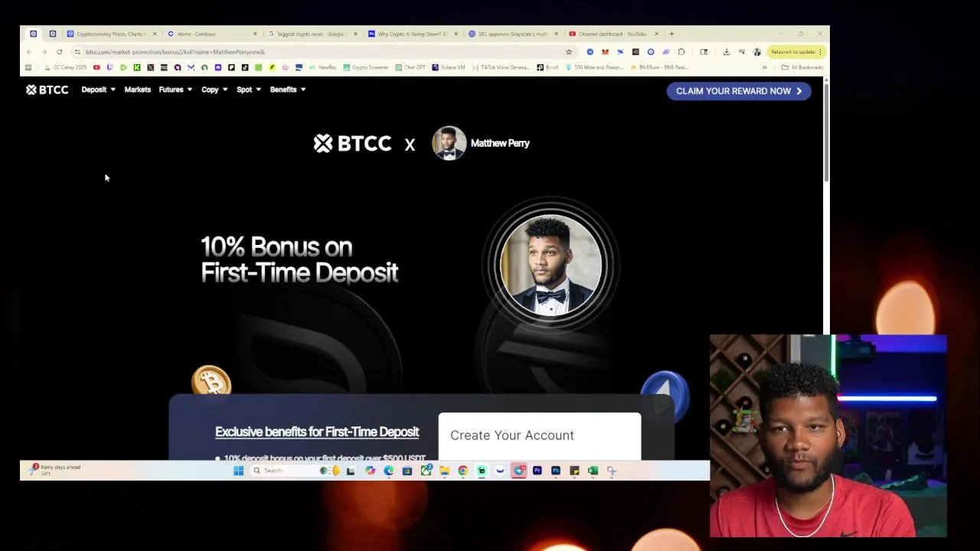Launch Photoshop from the taskbar

coord(556,471)
